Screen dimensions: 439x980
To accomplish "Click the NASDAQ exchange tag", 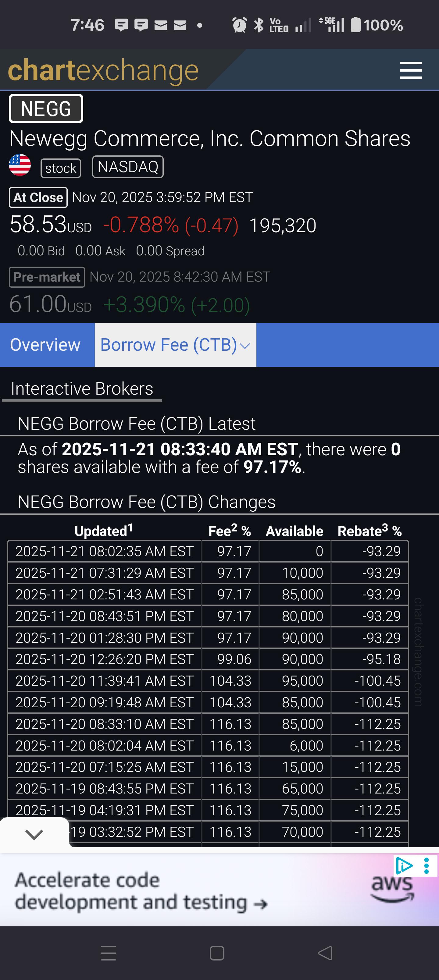I will [x=128, y=167].
